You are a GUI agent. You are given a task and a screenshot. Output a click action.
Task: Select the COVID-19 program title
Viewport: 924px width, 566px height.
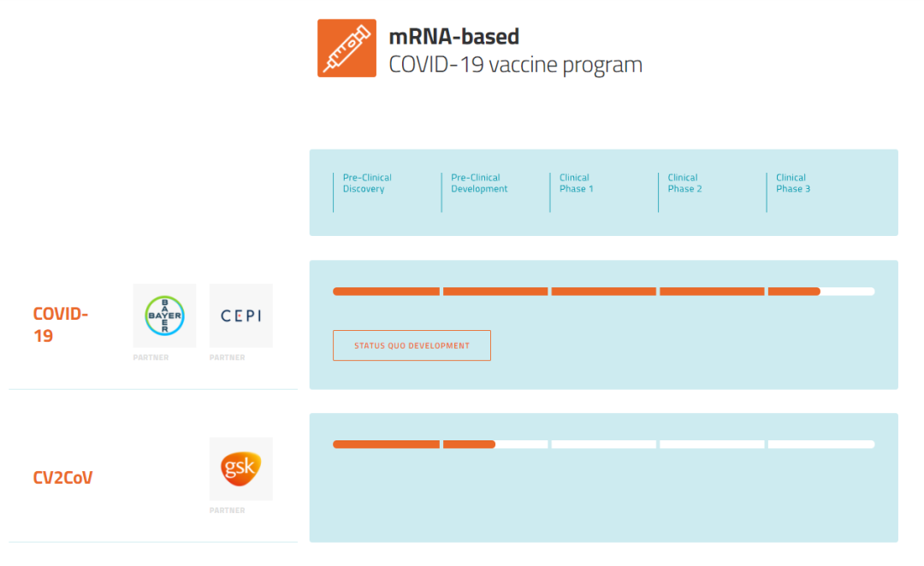(x=61, y=325)
